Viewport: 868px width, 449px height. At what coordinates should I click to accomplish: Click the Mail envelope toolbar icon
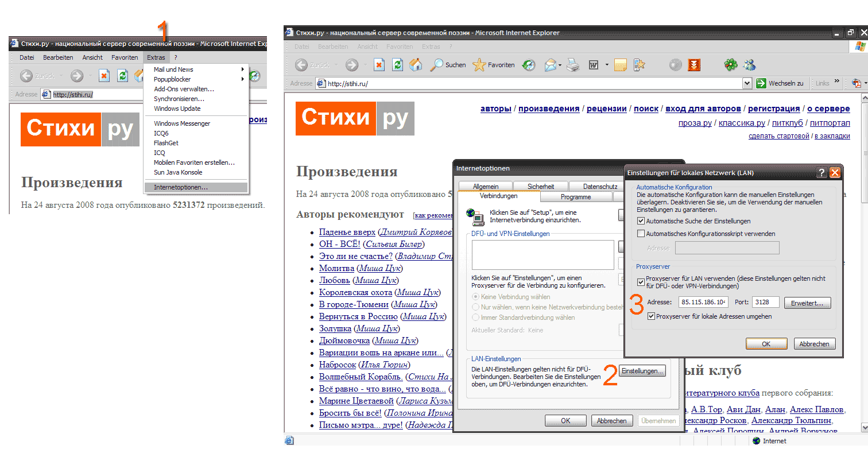point(551,65)
